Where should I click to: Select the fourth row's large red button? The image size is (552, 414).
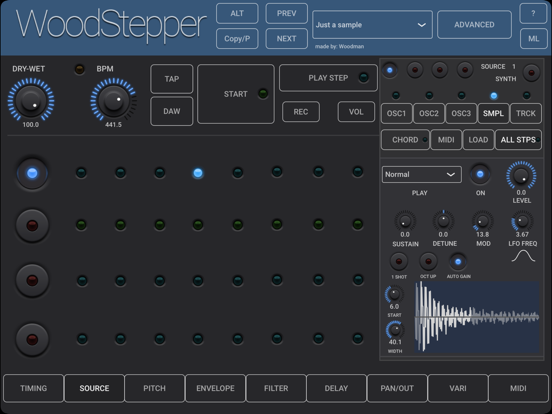click(x=32, y=339)
